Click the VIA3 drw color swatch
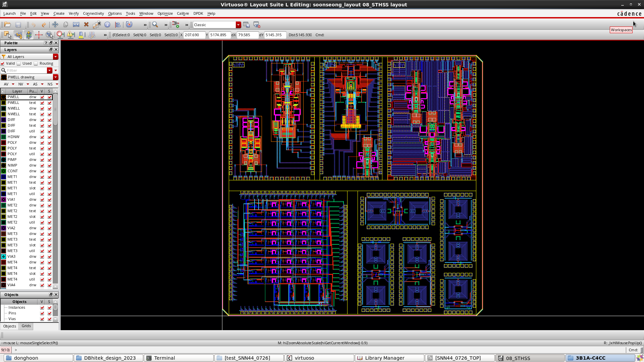 coord(4,257)
